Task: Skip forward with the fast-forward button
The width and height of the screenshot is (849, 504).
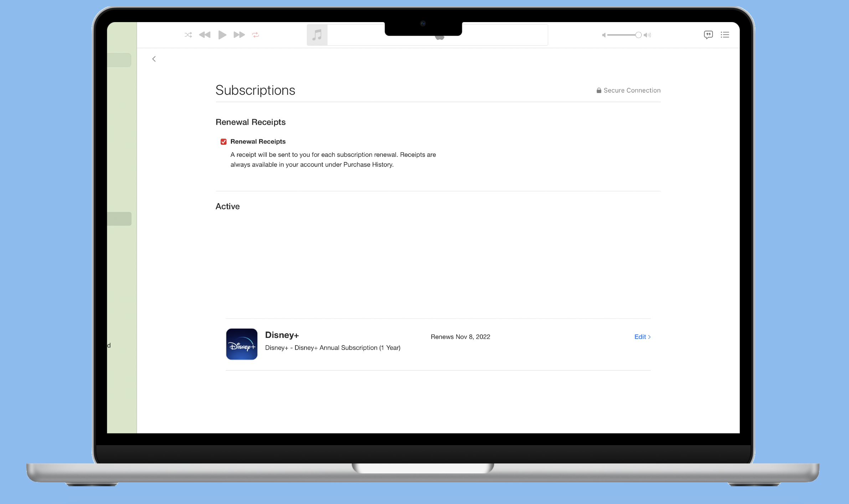Action: pyautogui.click(x=239, y=35)
